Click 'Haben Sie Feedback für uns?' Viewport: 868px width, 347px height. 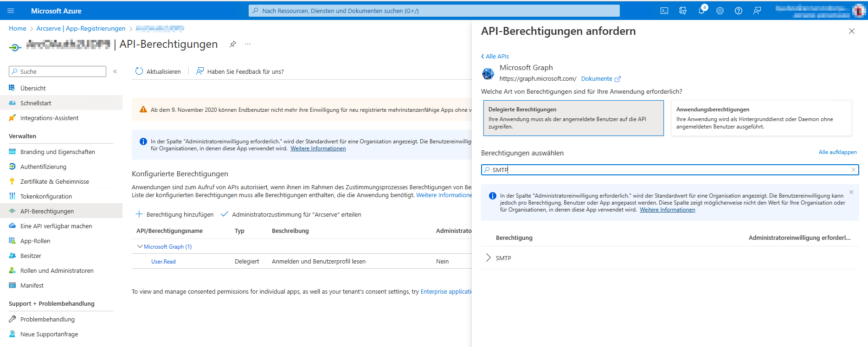(x=240, y=71)
